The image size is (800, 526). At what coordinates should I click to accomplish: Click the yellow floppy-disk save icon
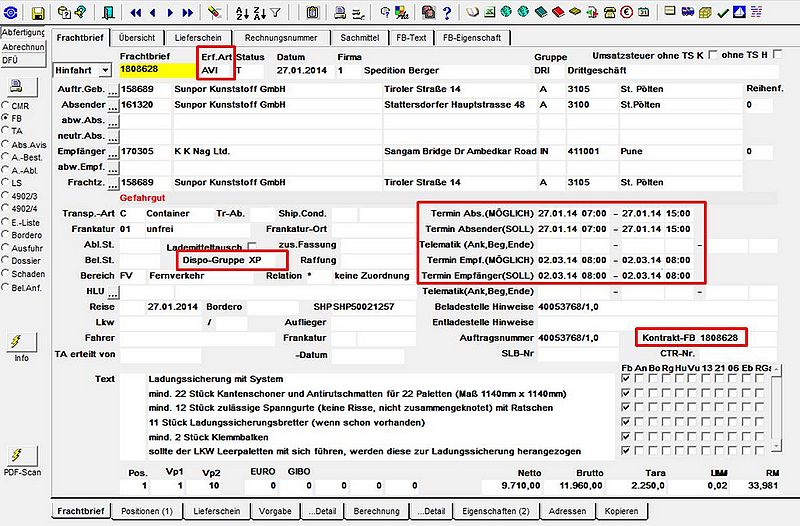point(37,13)
